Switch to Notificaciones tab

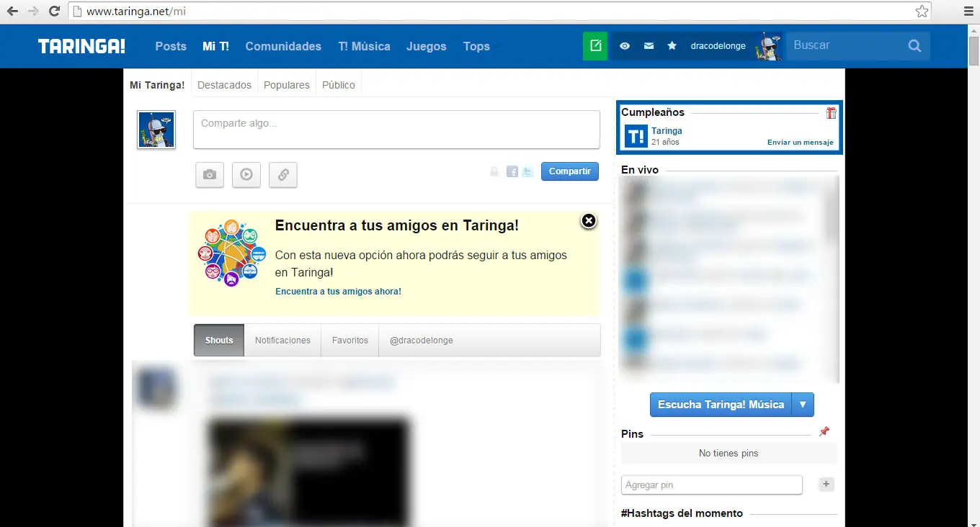point(282,341)
